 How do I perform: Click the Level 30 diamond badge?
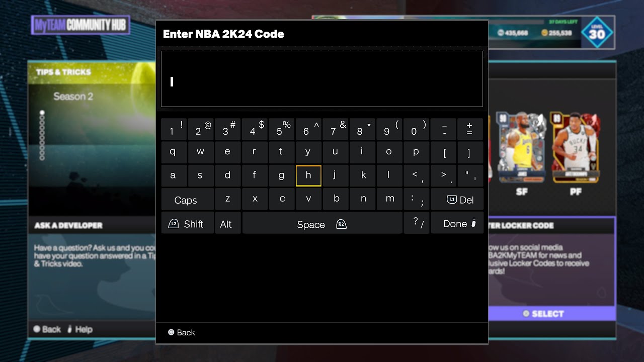(x=597, y=33)
